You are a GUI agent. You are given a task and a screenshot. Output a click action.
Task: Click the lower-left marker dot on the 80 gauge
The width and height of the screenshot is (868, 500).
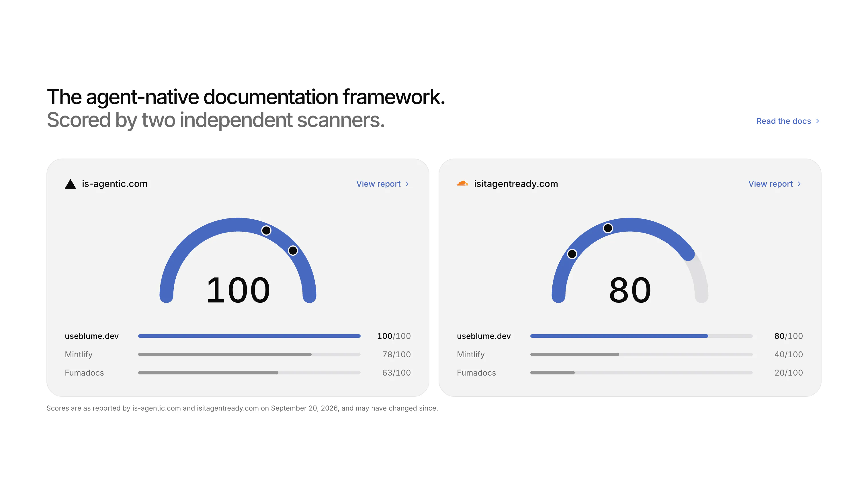click(572, 254)
